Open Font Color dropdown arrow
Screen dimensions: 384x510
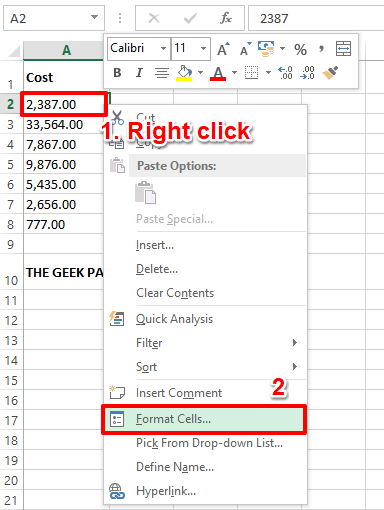[234, 73]
